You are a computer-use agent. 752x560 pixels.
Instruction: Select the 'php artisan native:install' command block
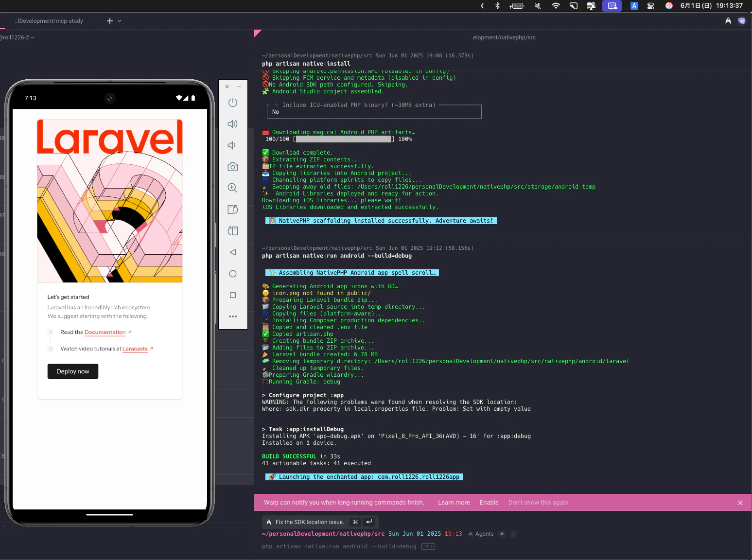[306, 64]
